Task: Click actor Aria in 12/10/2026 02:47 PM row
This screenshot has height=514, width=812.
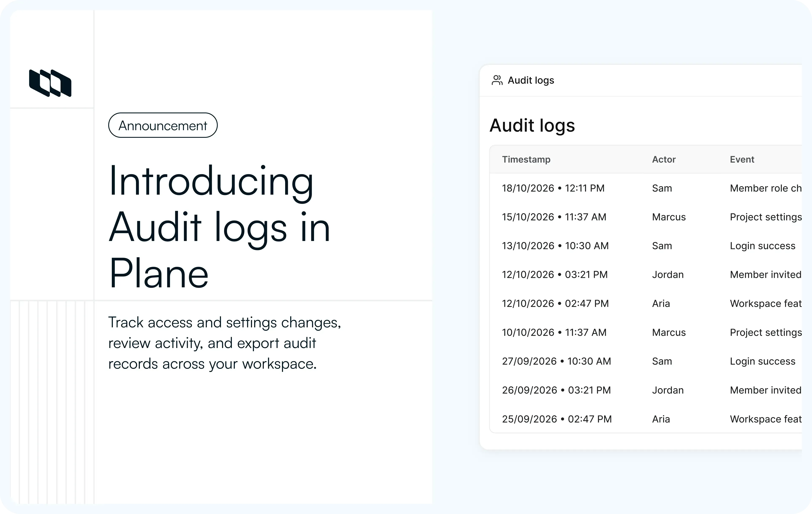Action: coord(661,304)
